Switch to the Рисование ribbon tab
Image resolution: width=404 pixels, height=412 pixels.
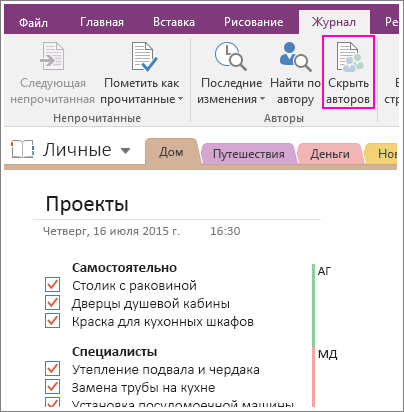[254, 22]
